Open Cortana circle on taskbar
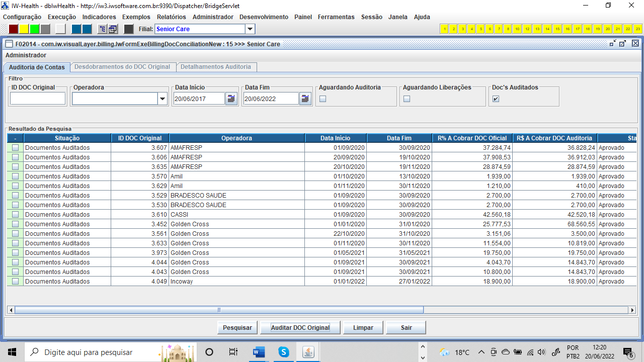 pyautogui.click(x=209, y=352)
